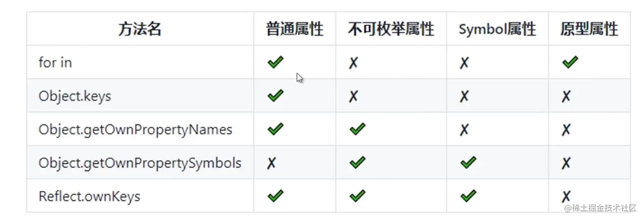Select the 'for in' row label
Screen dimensions: 644x220
click(55, 62)
